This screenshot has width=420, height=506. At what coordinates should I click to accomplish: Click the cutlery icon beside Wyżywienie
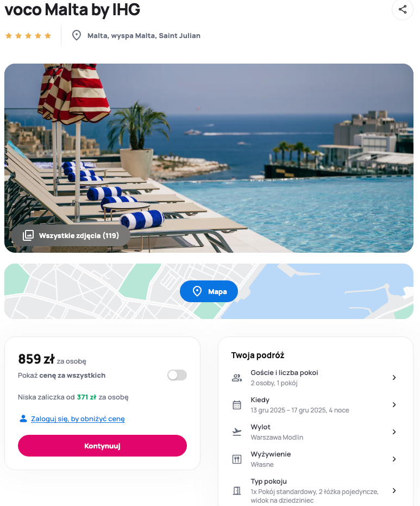click(x=237, y=459)
